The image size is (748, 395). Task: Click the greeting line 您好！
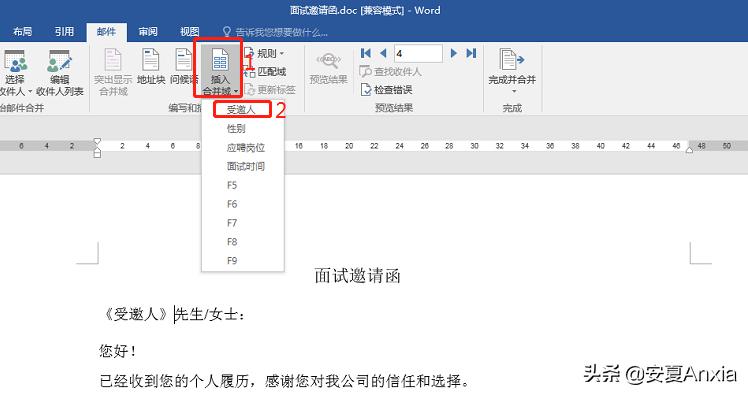click(117, 351)
